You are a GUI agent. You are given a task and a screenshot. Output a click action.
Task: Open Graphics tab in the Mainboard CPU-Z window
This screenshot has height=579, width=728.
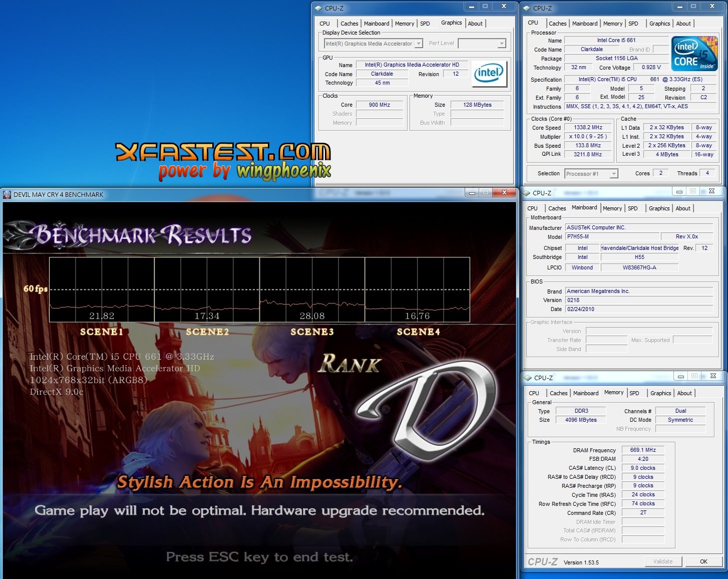(x=659, y=208)
